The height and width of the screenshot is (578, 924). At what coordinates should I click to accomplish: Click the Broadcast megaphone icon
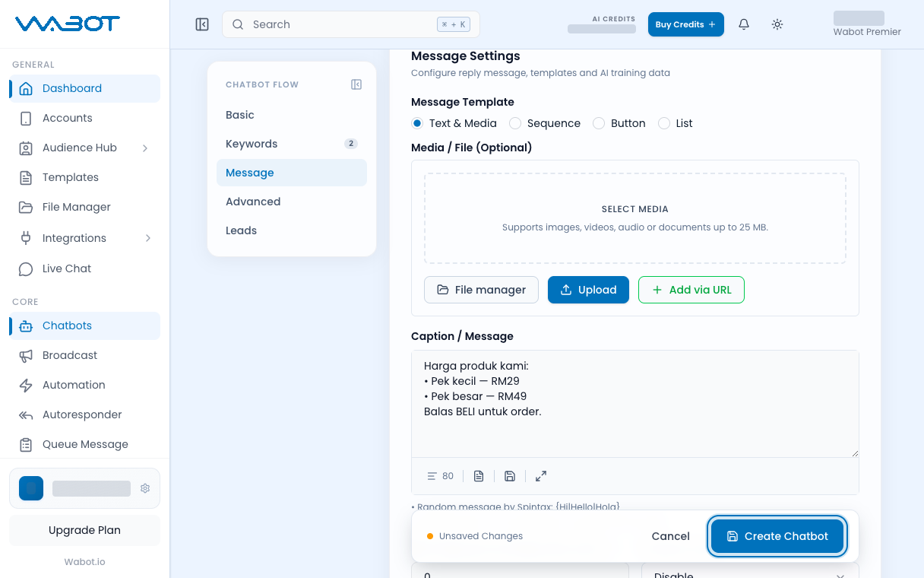click(26, 355)
